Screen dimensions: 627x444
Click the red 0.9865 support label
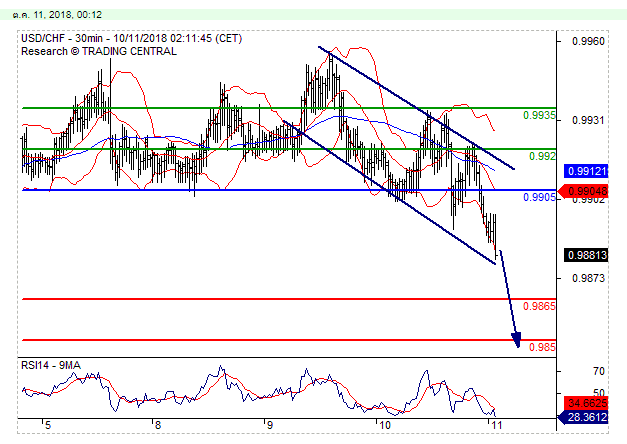539,306
